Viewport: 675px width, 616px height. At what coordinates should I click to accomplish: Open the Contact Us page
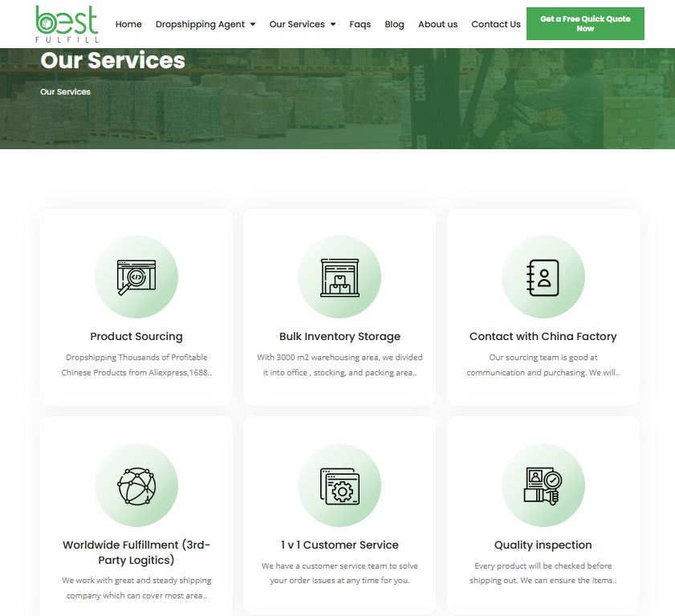[496, 24]
